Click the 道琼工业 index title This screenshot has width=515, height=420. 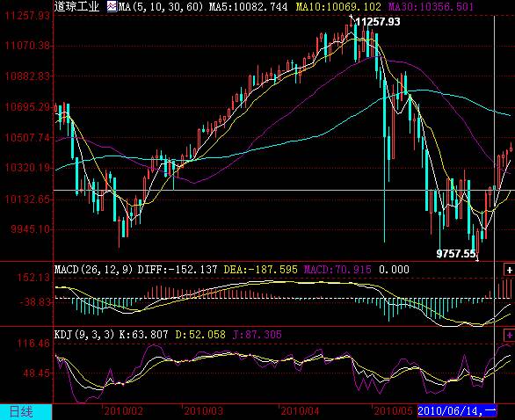click(x=76, y=6)
